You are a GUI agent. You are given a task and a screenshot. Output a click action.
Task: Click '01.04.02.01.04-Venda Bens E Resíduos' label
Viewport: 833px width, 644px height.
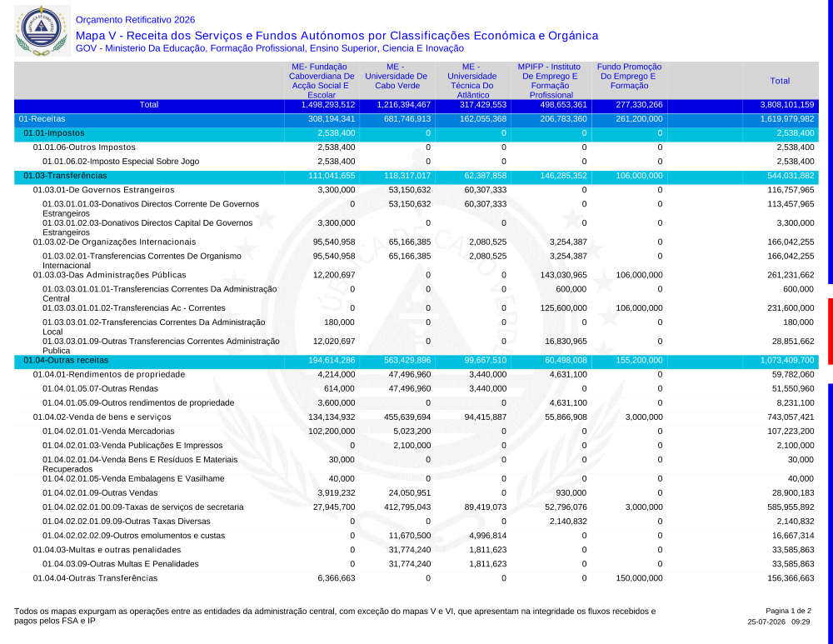[140, 464]
